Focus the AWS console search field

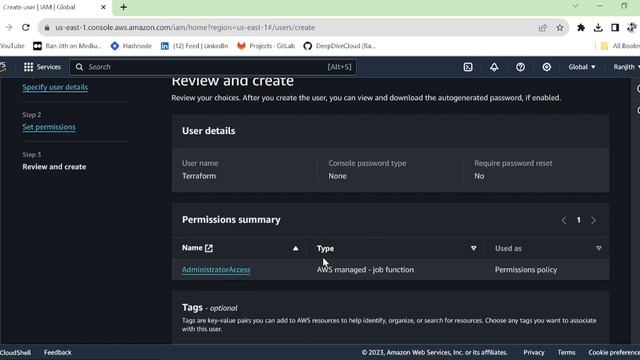[213, 67]
